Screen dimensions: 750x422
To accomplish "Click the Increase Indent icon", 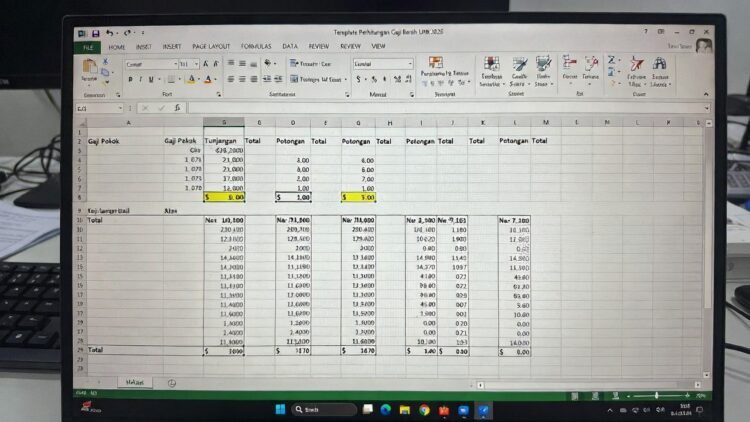I will pos(278,79).
